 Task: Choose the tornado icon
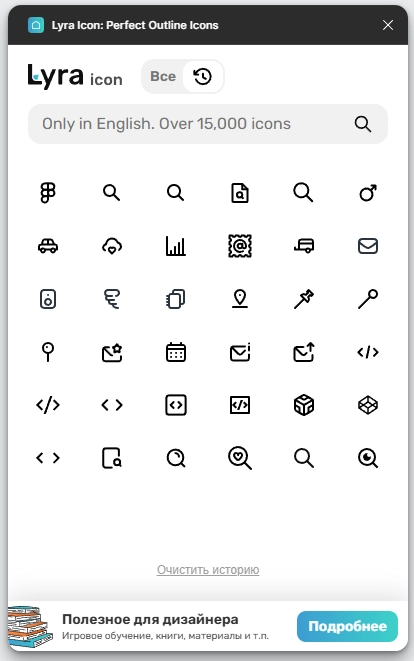coord(112,299)
